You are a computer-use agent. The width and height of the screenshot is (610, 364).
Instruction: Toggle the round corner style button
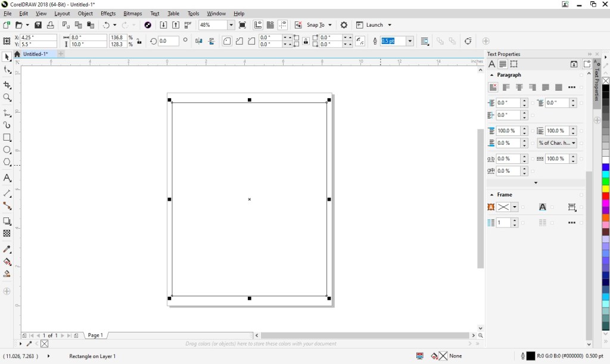click(227, 41)
